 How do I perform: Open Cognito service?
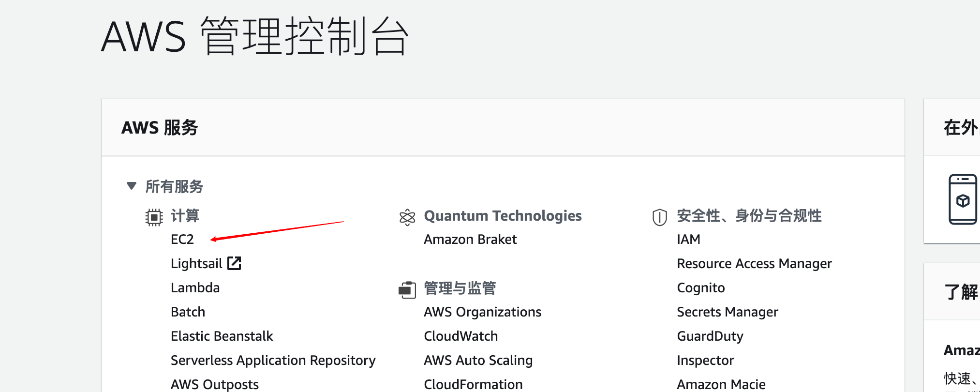point(700,288)
